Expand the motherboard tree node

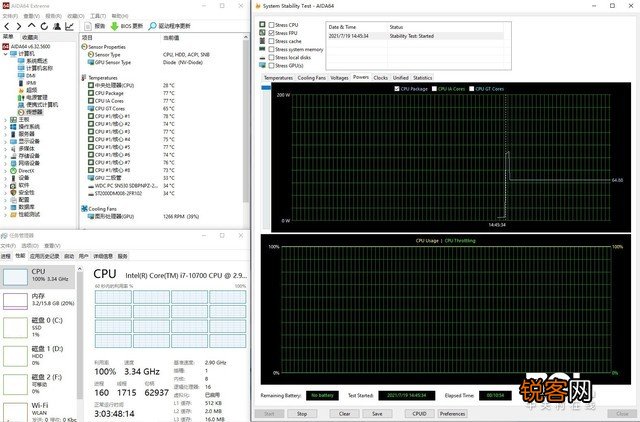[5, 120]
